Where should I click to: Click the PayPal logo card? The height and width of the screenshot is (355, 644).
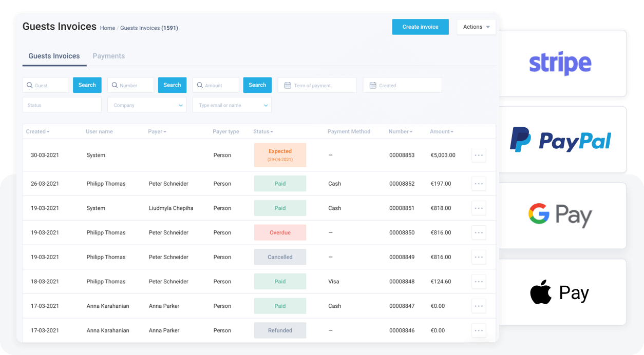pos(563,140)
